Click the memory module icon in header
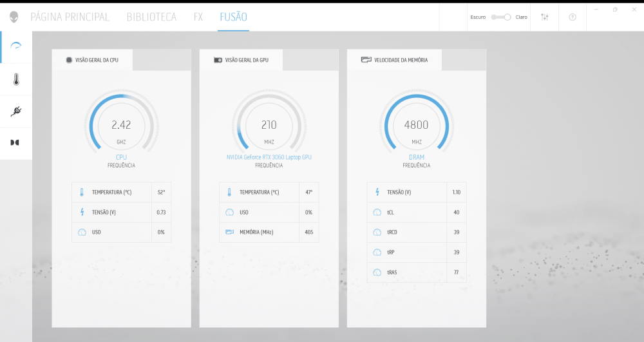This screenshot has height=342, width=644. pos(366,60)
